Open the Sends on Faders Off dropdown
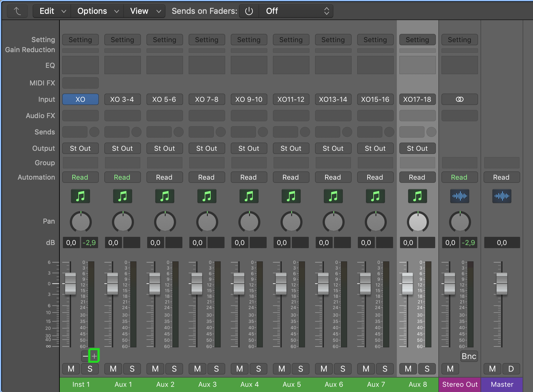 296,11
